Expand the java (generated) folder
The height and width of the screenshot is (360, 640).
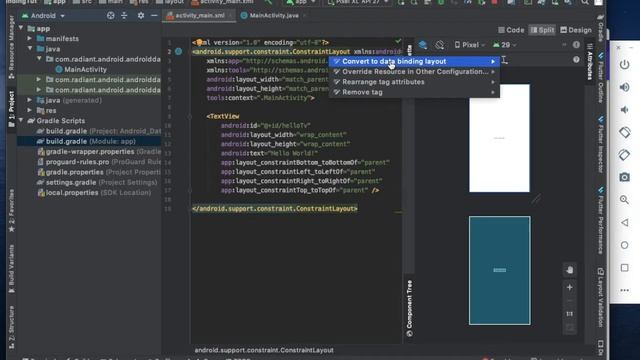(30, 100)
